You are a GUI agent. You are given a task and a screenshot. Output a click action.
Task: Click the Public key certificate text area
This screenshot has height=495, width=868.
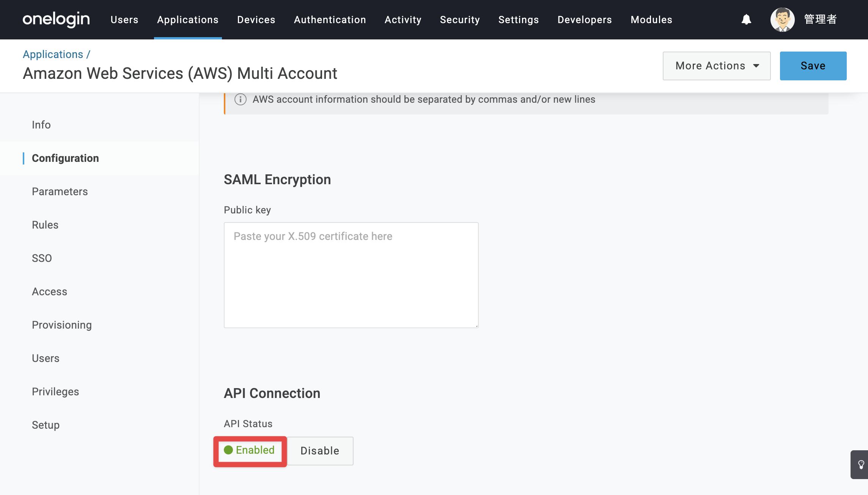[x=351, y=275]
